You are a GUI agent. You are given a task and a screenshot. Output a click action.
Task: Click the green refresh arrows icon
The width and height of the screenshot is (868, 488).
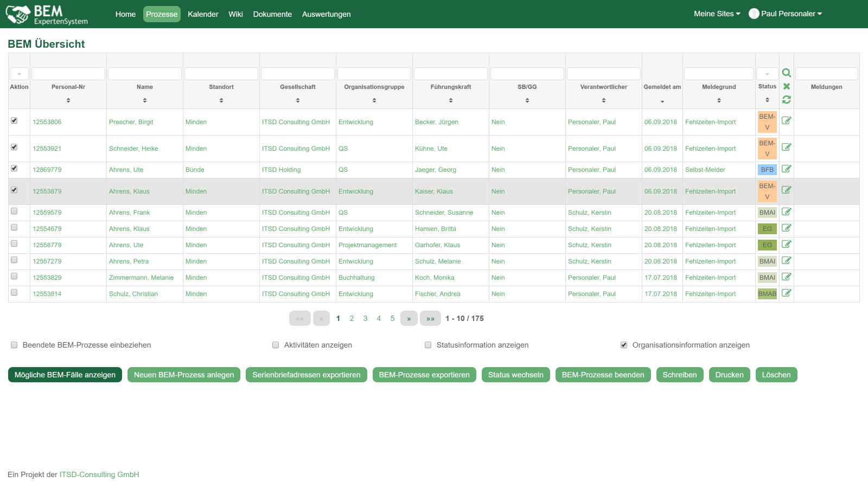tap(786, 100)
